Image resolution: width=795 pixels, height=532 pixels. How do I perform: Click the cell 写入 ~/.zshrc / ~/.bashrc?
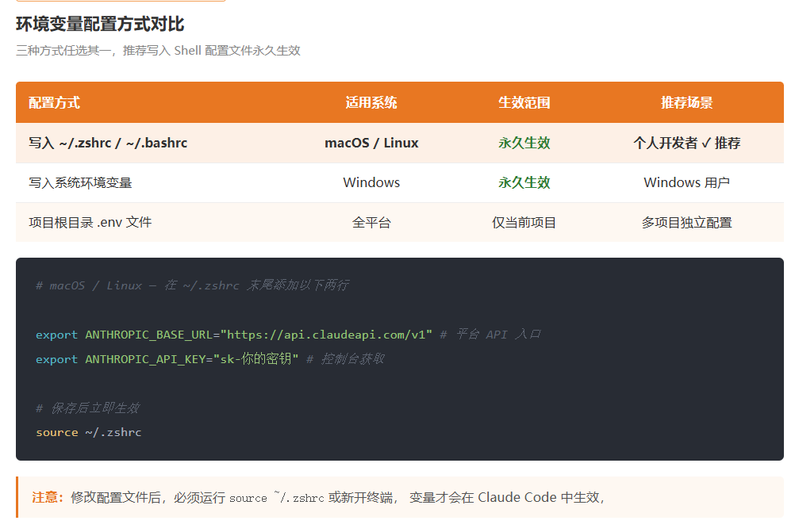point(108,143)
